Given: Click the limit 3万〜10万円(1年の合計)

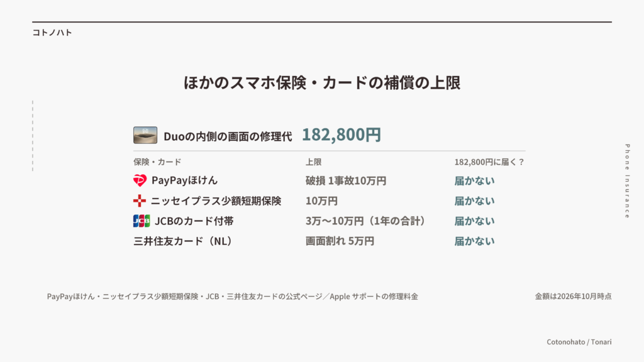Looking at the screenshot, I should tap(365, 221).
